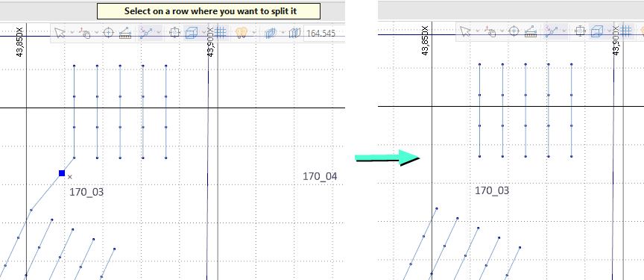Click the lightbulb visibility icon

tap(242, 33)
